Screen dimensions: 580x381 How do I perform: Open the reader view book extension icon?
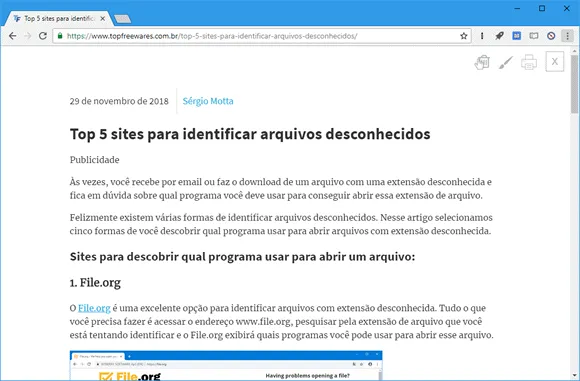coord(533,36)
